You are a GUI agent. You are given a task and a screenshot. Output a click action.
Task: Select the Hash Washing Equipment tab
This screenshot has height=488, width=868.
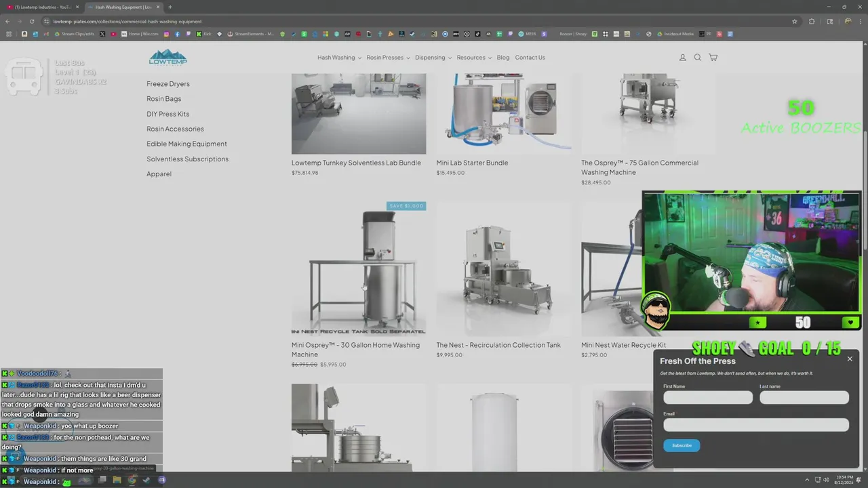pyautogui.click(x=123, y=7)
